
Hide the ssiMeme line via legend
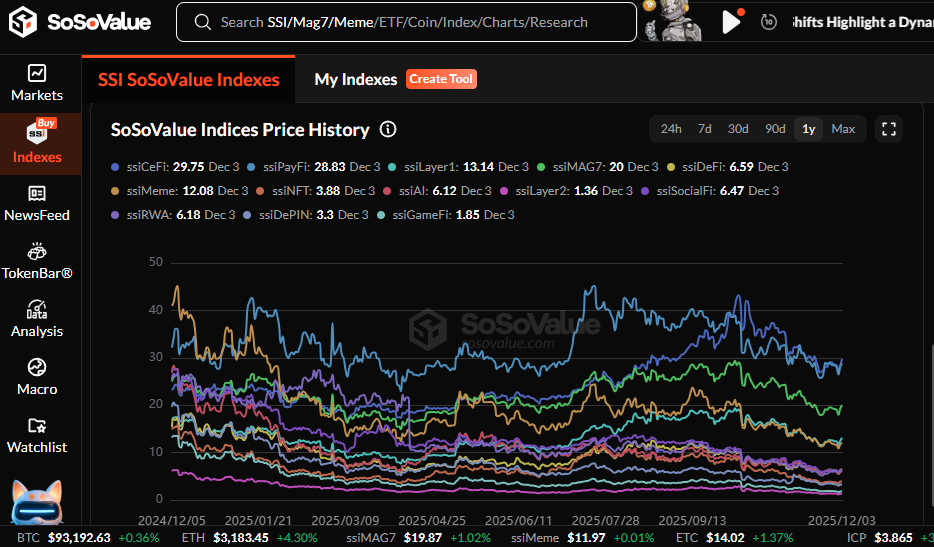click(x=153, y=191)
